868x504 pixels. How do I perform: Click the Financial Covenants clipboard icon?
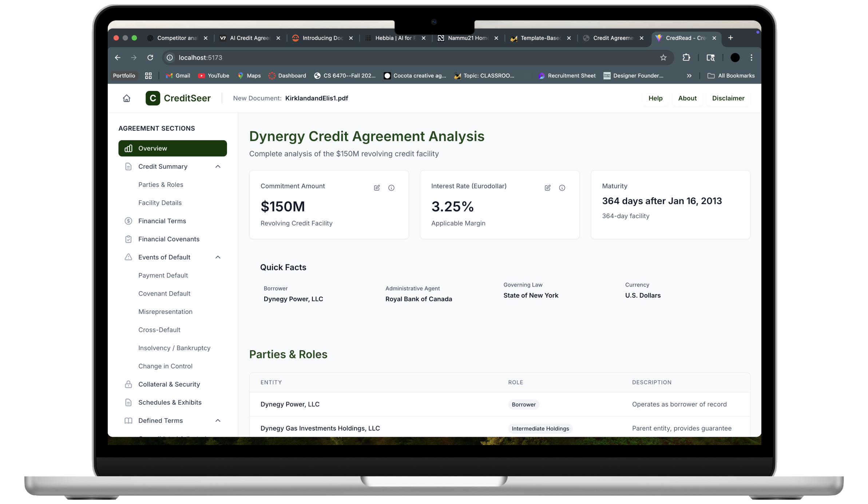point(128,239)
